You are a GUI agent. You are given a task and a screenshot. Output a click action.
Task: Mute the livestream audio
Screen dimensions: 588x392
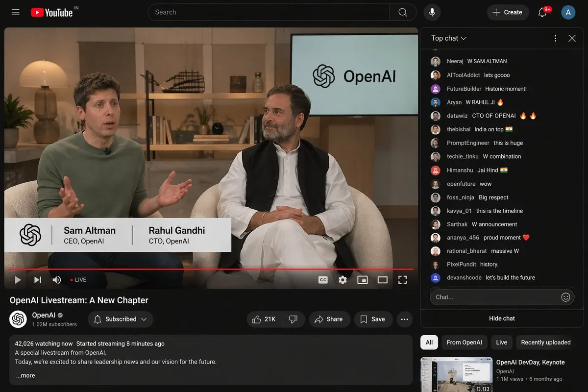pyautogui.click(x=56, y=279)
